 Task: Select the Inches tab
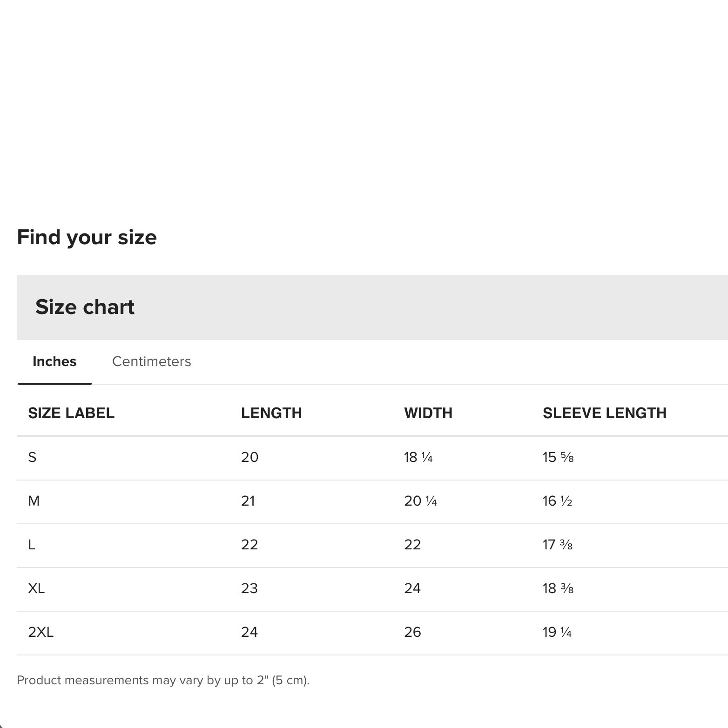coord(54,361)
